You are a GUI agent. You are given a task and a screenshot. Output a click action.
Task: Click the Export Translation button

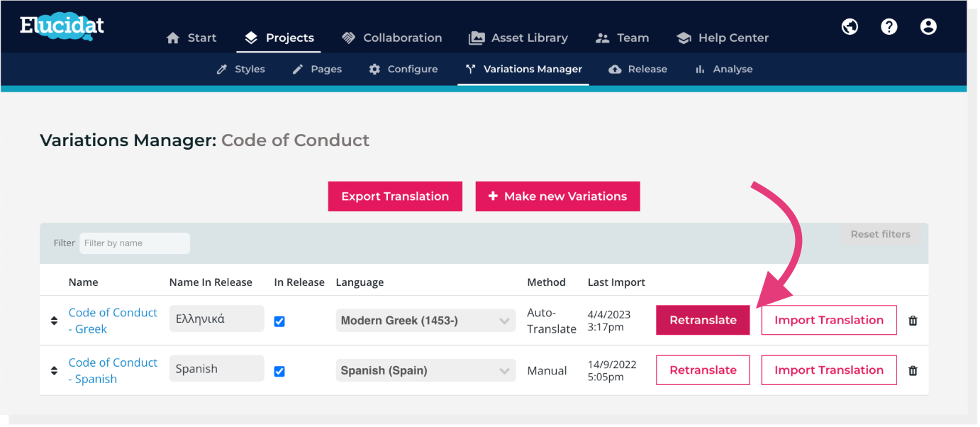pyautogui.click(x=395, y=196)
